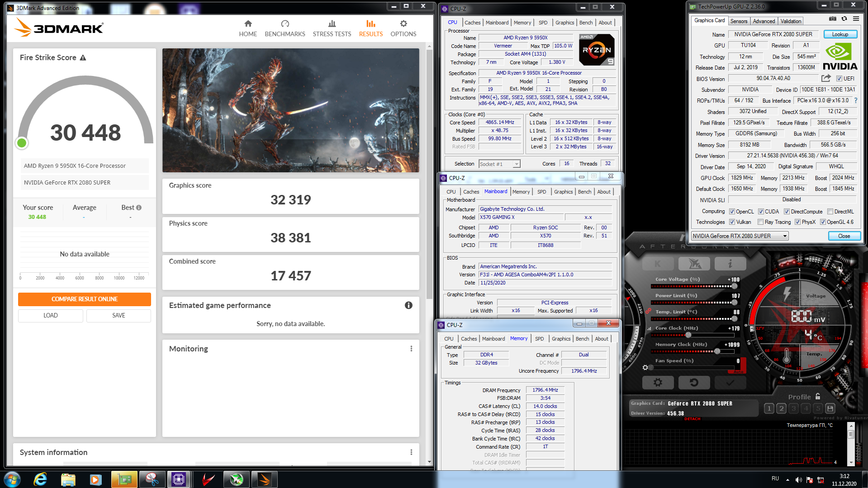Switch to Advanced tab in GPU-Z

coord(764,21)
